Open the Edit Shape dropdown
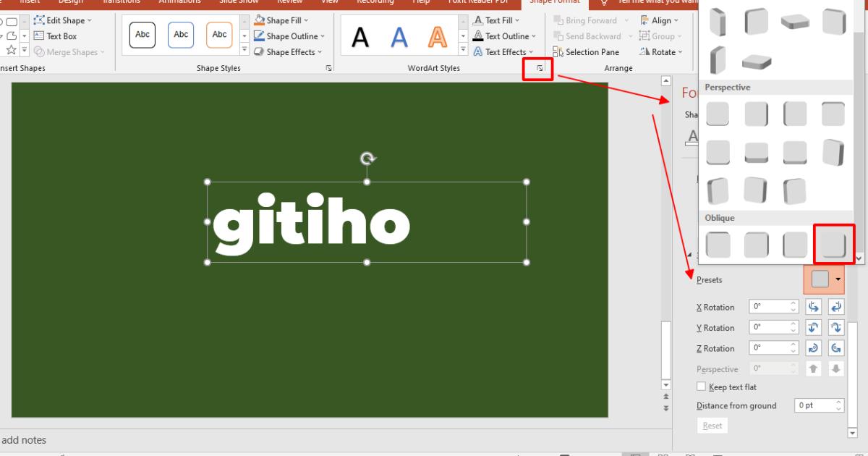The width and height of the screenshot is (868, 456). [63, 20]
